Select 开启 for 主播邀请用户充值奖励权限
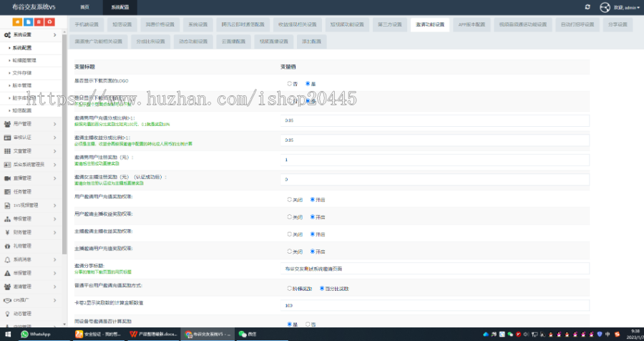644x341 pixels. [313, 251]
